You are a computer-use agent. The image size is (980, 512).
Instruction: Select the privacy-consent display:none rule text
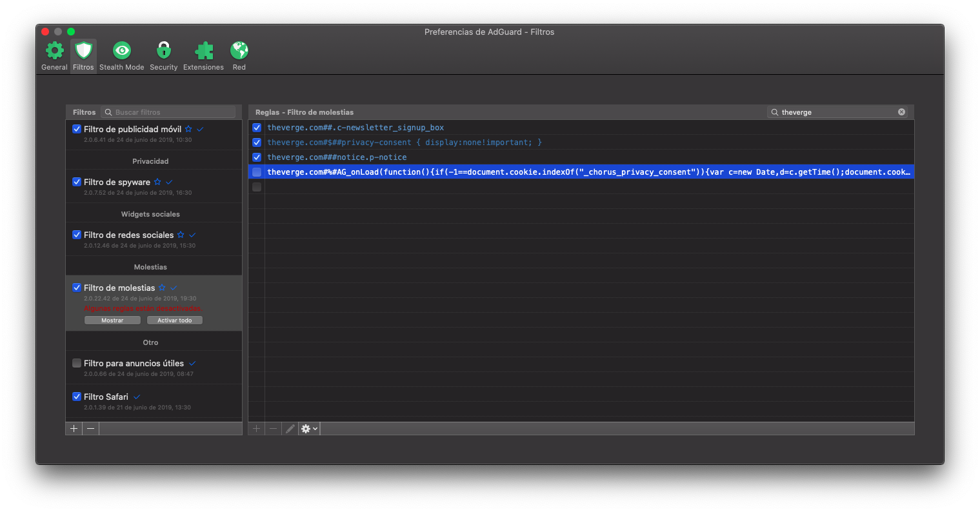coord(405,143)
